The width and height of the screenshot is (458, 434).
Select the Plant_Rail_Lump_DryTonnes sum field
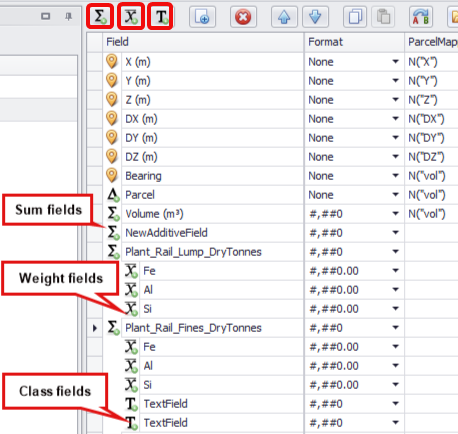pyautogui.click(x=193, y=252)
